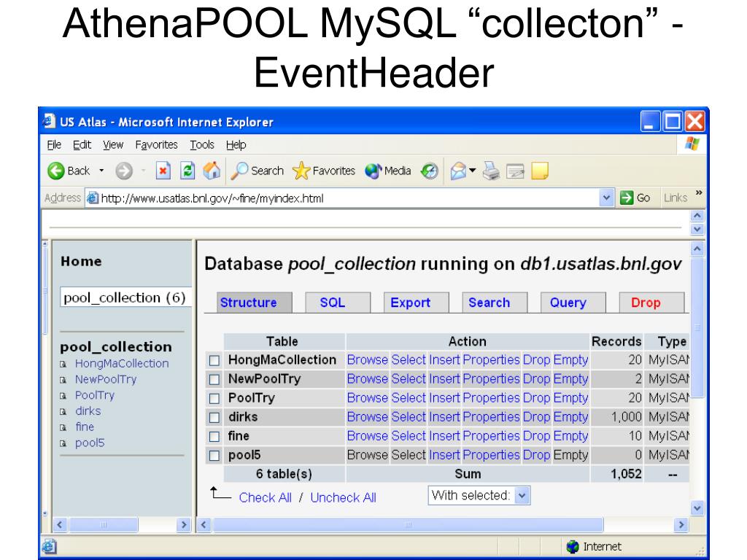Open the Back button history arrow
This screenshot has width=747, height=560.
[x=101, y=171]
